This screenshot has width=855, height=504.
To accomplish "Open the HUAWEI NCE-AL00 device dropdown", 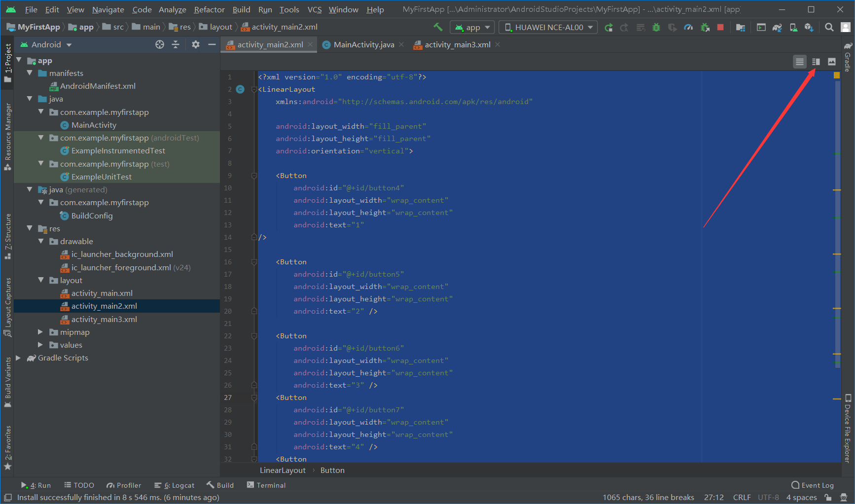I will pos(548,27).
